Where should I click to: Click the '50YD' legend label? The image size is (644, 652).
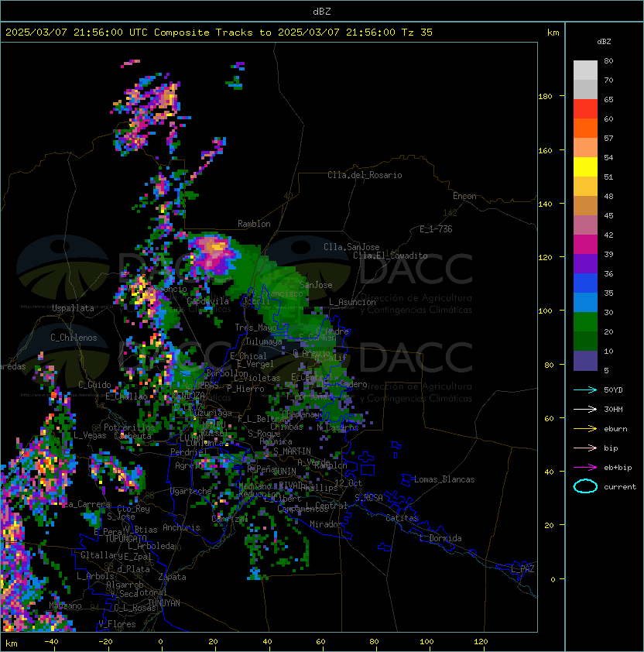(613, 390)
